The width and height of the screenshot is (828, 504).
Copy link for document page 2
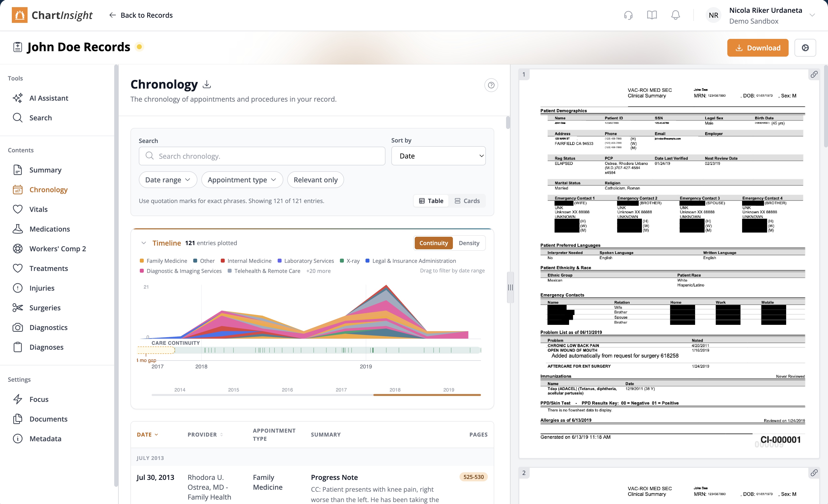pyautogui.click(x=814, y=473)
